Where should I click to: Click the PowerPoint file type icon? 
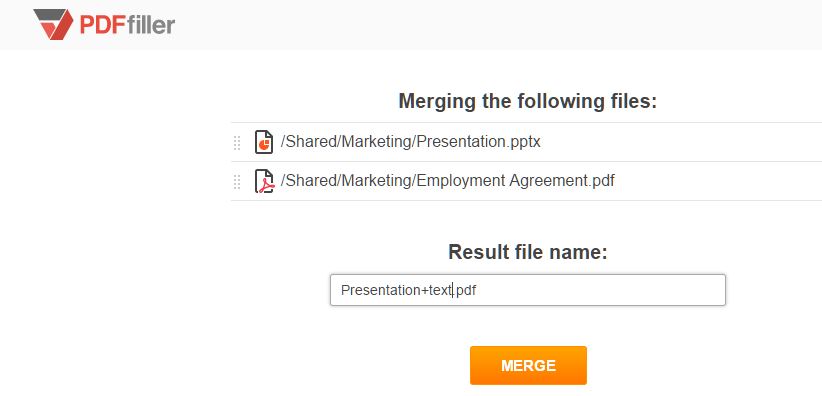[264, 142]
